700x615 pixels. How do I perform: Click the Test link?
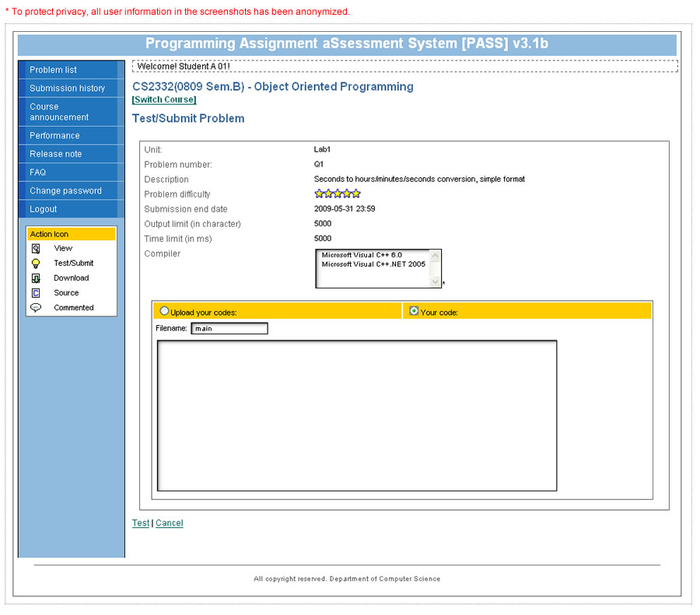click(140, 523)
